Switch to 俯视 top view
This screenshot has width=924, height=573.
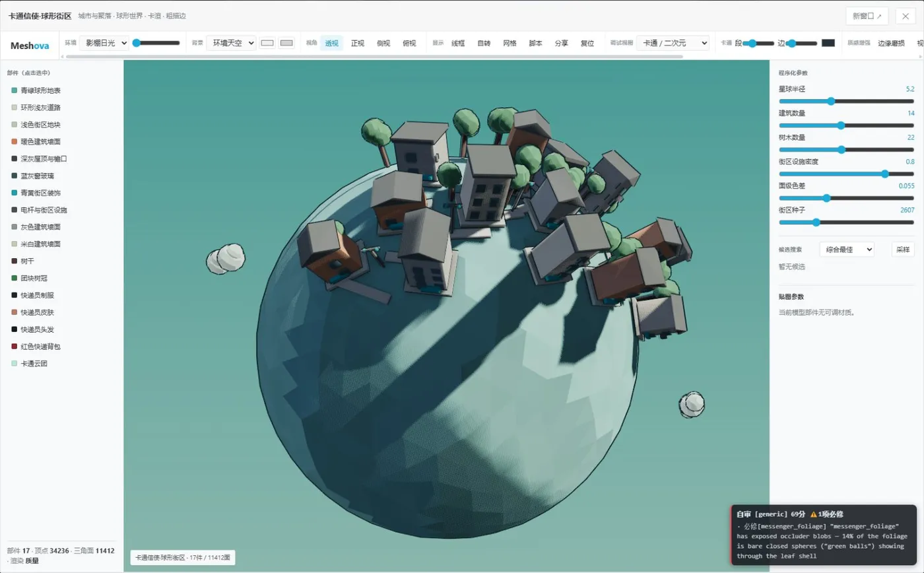point(409,43)
